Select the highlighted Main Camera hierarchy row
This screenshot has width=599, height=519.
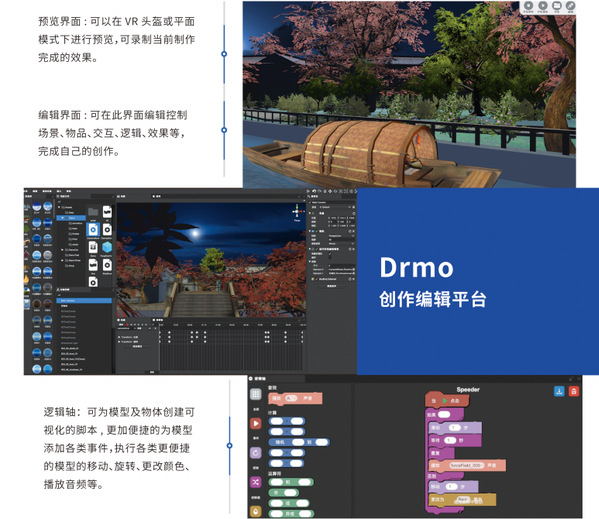[x=84, y=301]
